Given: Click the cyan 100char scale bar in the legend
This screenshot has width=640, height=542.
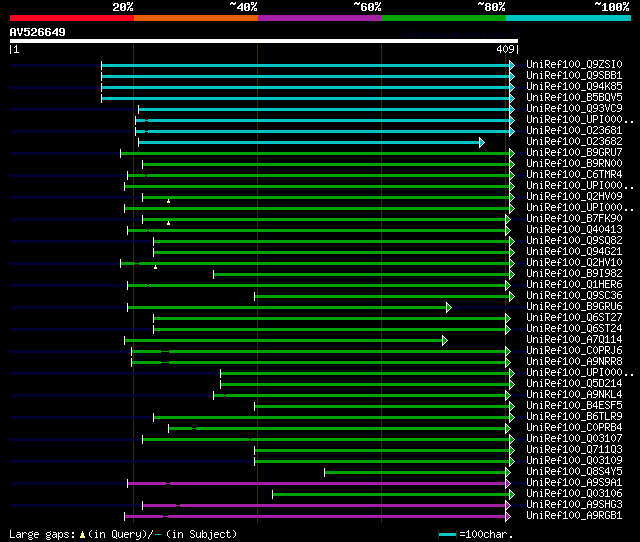Looking at the screenshot, I should tap(447, 534).
